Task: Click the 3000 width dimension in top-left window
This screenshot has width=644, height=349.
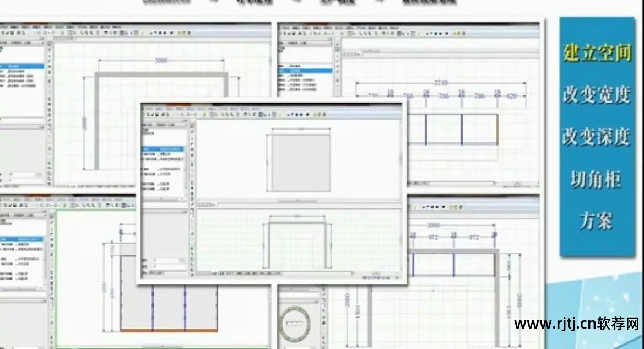Action: pos(161,61)
